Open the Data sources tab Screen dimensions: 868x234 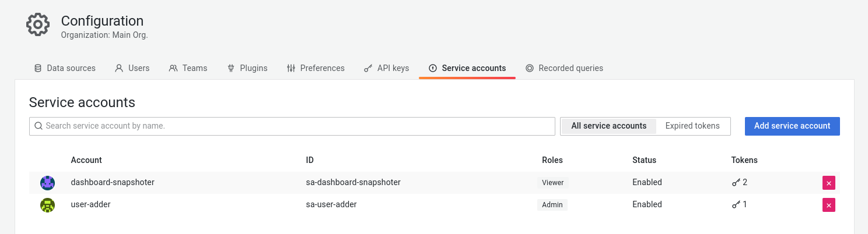(x=65, y=68)
